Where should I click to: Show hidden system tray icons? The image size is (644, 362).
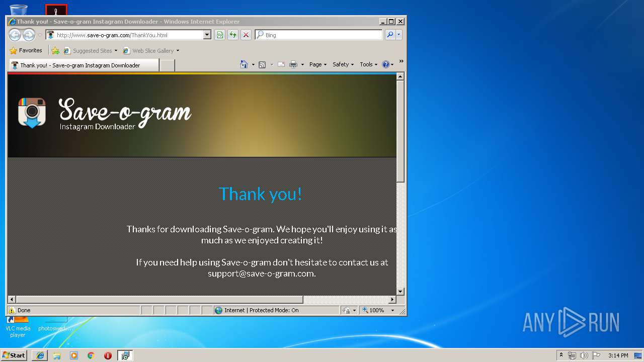pos(561,355)
